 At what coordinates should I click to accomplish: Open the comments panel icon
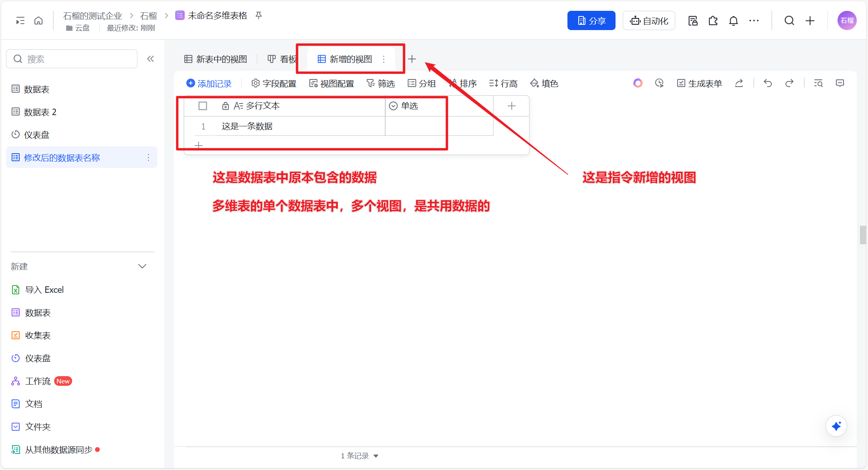840,83
